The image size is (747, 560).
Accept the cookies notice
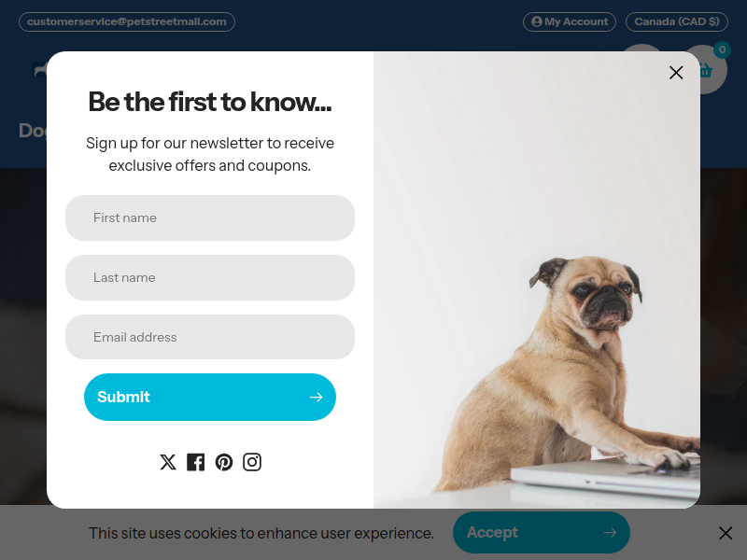pos(542,532)
